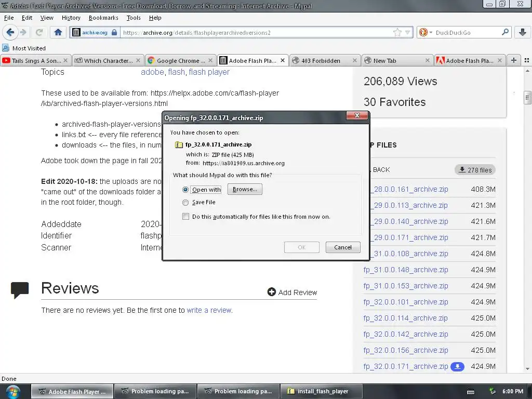The width and height of the screenshot is (532, 399).
Task: Follow the flash topic link
Action: pyautogui.click(x=177, y=72)
